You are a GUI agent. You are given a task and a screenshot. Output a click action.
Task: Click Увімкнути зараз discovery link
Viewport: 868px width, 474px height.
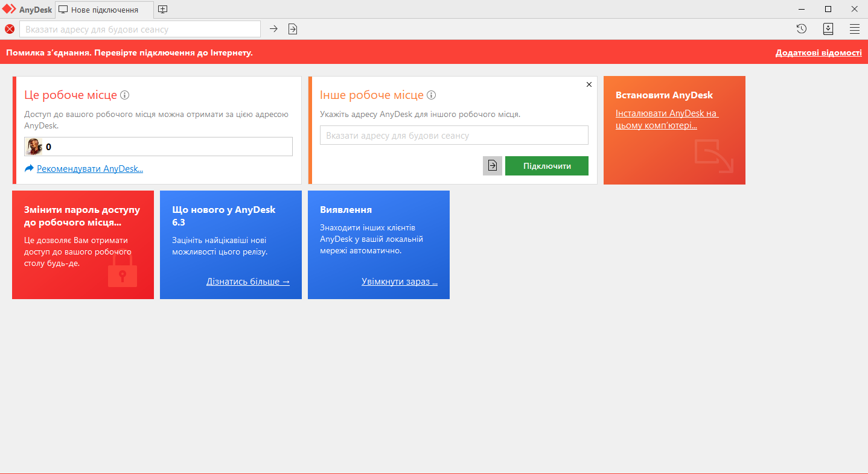coord(400,282)
